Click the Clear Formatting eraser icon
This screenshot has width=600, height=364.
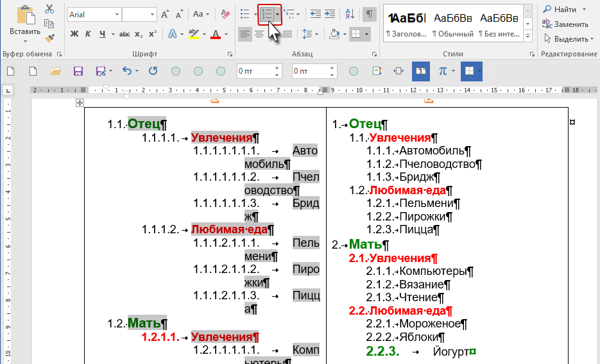(x=225, y=14)
